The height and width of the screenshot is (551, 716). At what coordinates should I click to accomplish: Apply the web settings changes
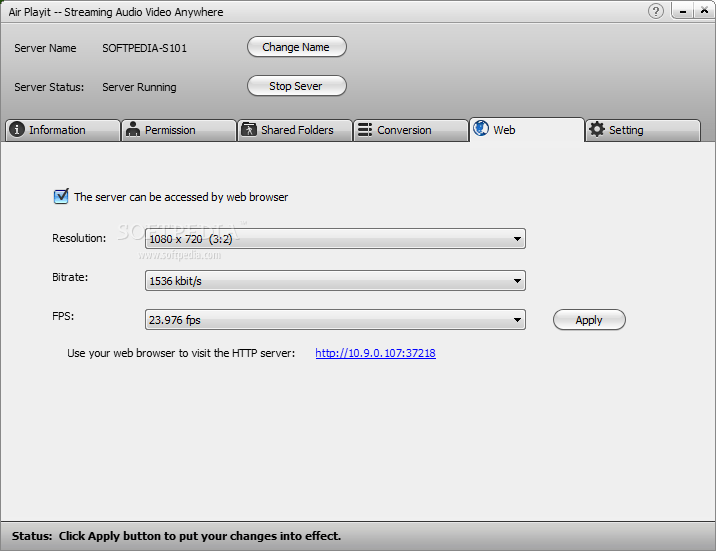click(x=589, y=320)
